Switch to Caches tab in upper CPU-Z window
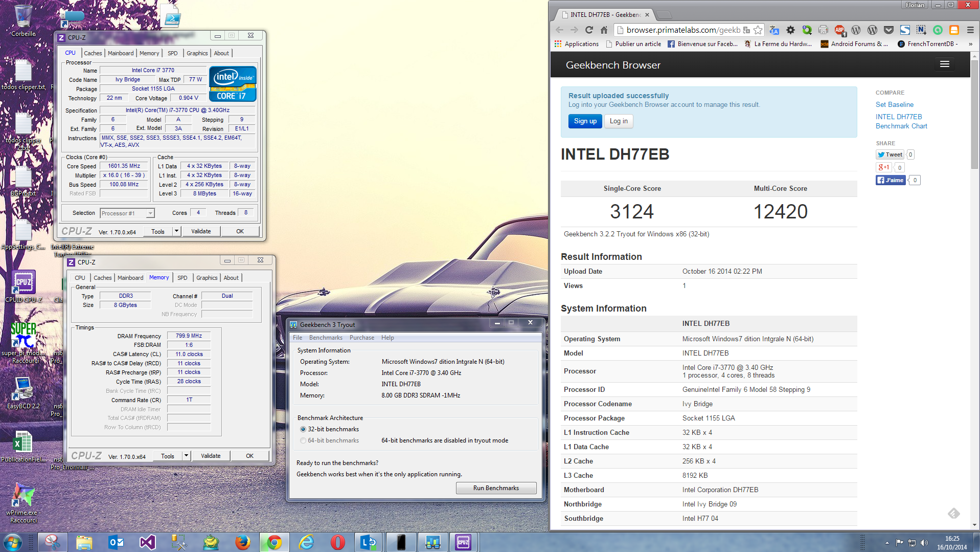Screen dimensions: 980x552 point(93,53)
